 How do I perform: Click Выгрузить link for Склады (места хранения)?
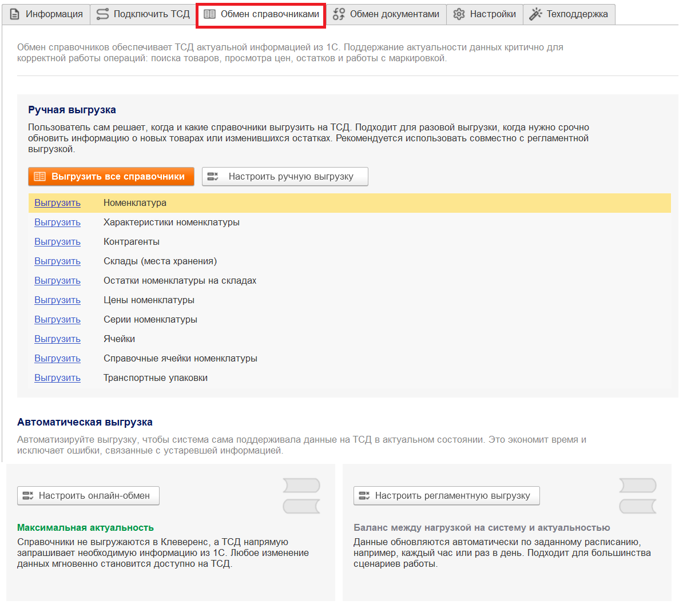(58, 261)
